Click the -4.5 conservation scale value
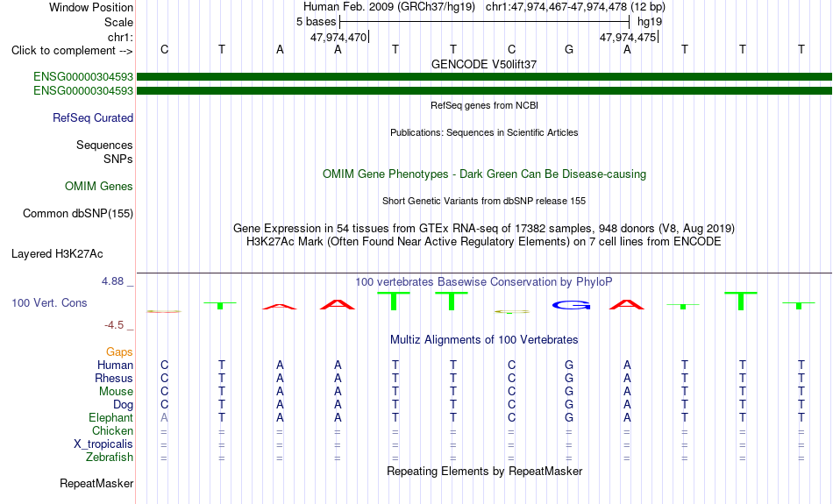833x504 pixels. 114,325
